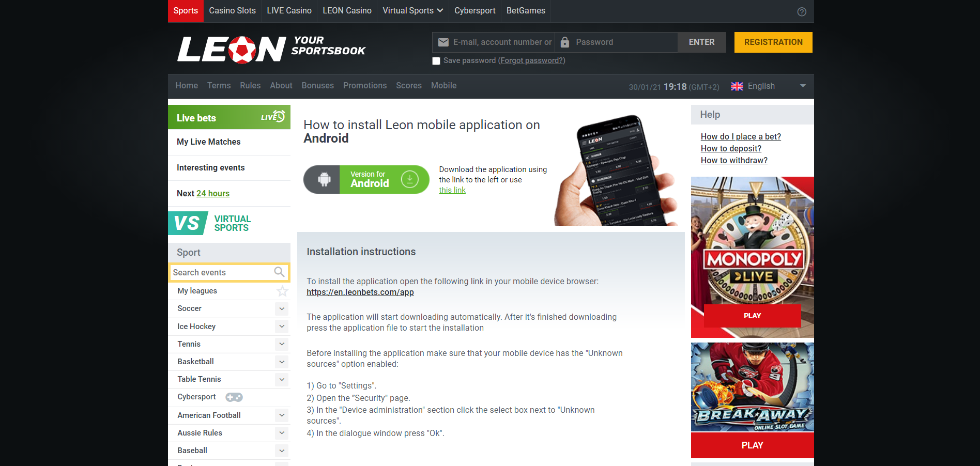Click the Next 24 hours link
Screen dimensions: 980x466
(x=213, y=194)
